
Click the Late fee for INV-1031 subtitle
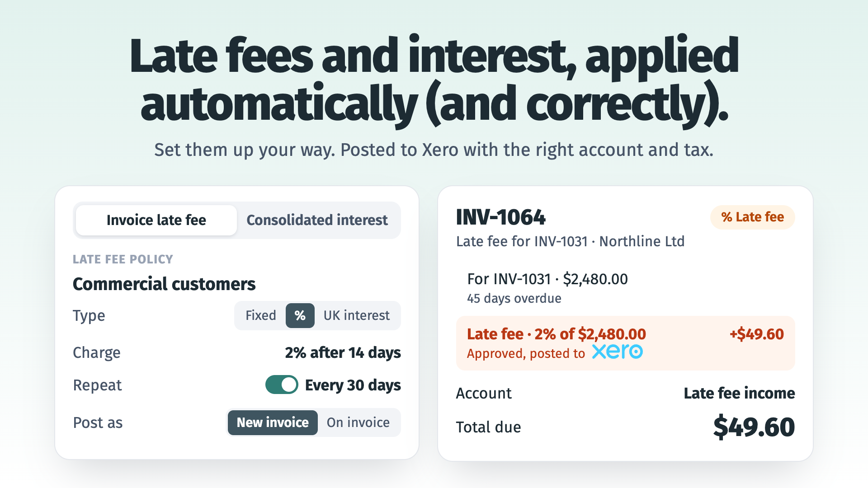[570, 241]
